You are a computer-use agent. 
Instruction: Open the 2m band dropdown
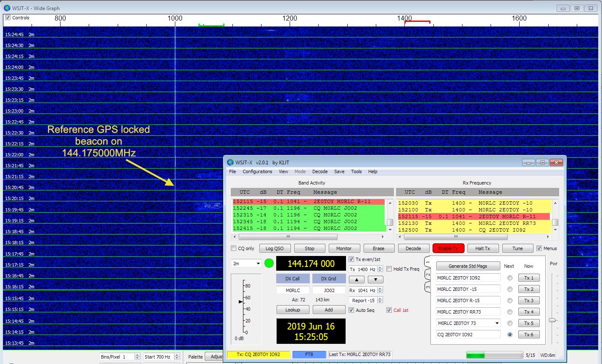pos(246,264)
